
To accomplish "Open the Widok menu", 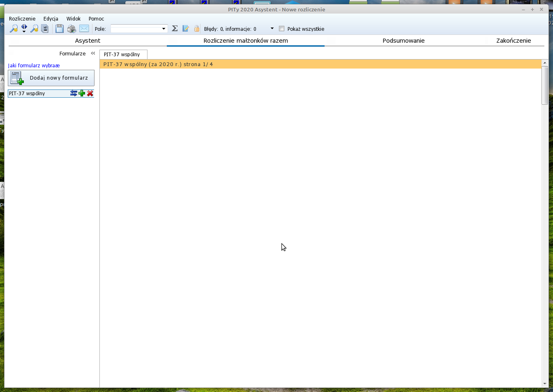I will click(x=74, y=19).
